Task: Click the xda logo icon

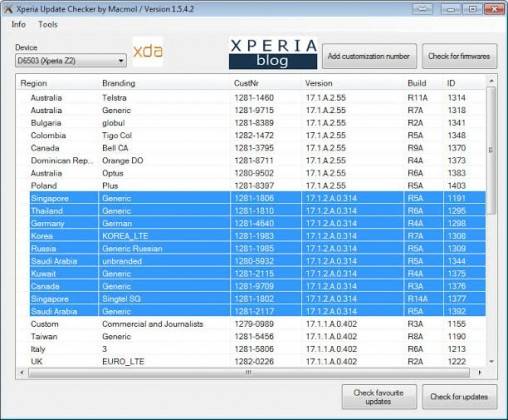Action: 148,51
